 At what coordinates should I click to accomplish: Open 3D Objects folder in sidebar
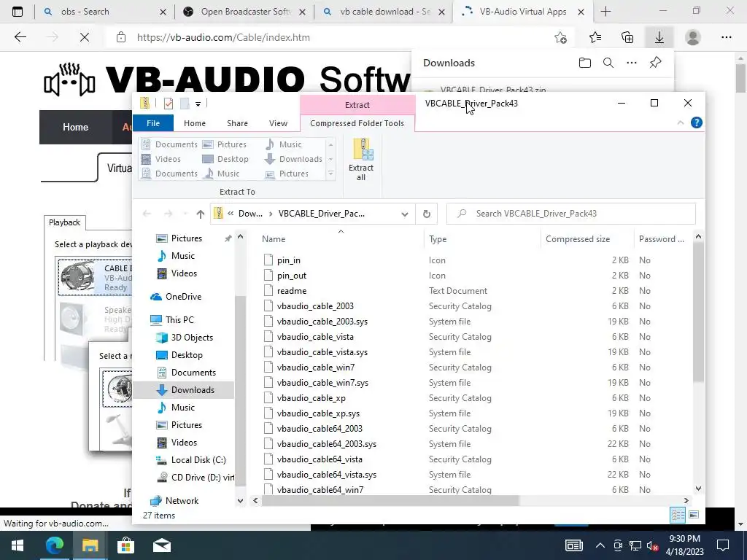[x=192, y=337]
